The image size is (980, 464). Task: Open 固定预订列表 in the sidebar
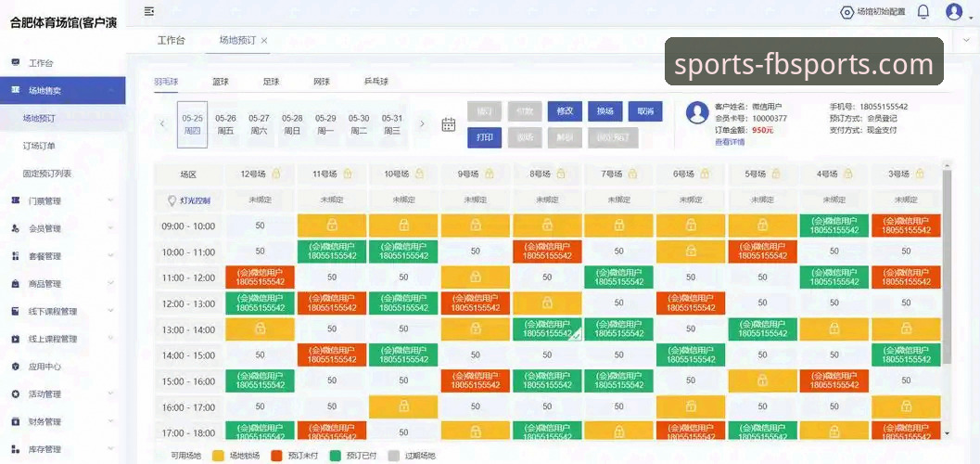[x=47, y=174]
